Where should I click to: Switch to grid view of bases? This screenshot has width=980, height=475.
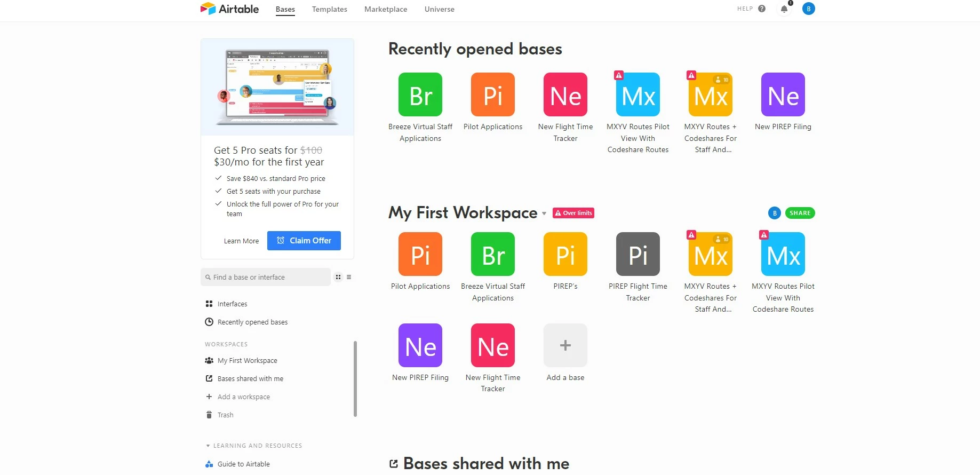[x=338, y=277]
